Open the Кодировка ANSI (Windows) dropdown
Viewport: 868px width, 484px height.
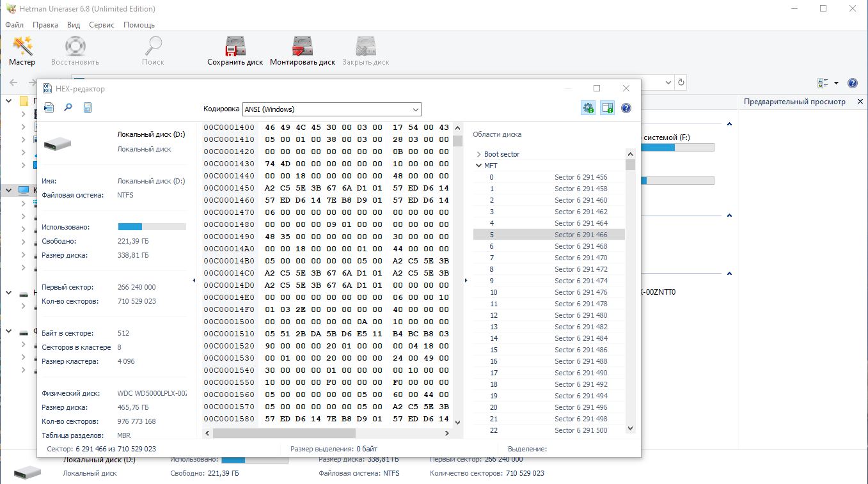click(x=331, y=109)
